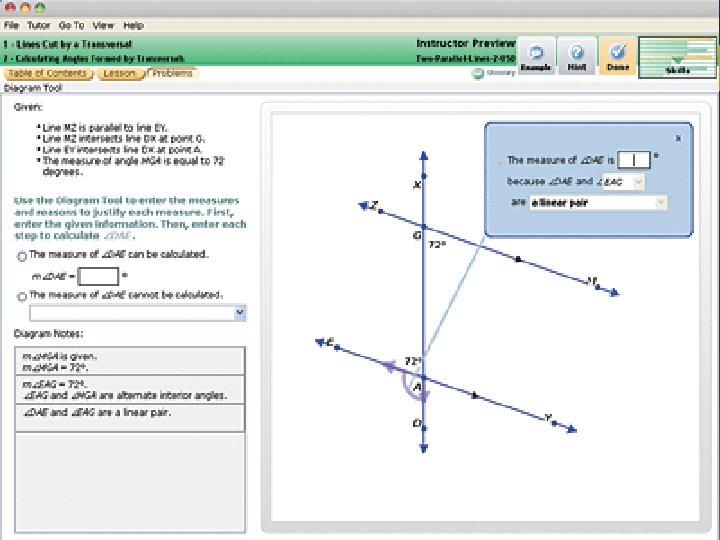
Task: Click the red window close dot
Action: [x=10, y=7]
